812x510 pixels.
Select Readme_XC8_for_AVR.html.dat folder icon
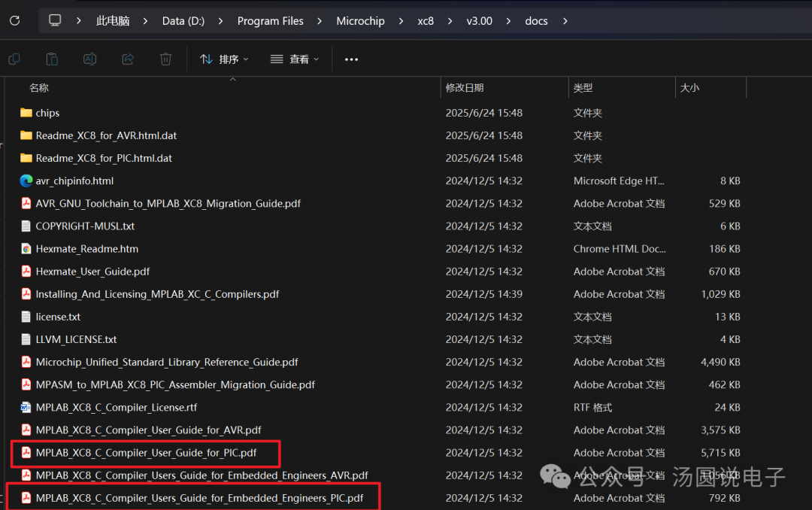(26, 135)
